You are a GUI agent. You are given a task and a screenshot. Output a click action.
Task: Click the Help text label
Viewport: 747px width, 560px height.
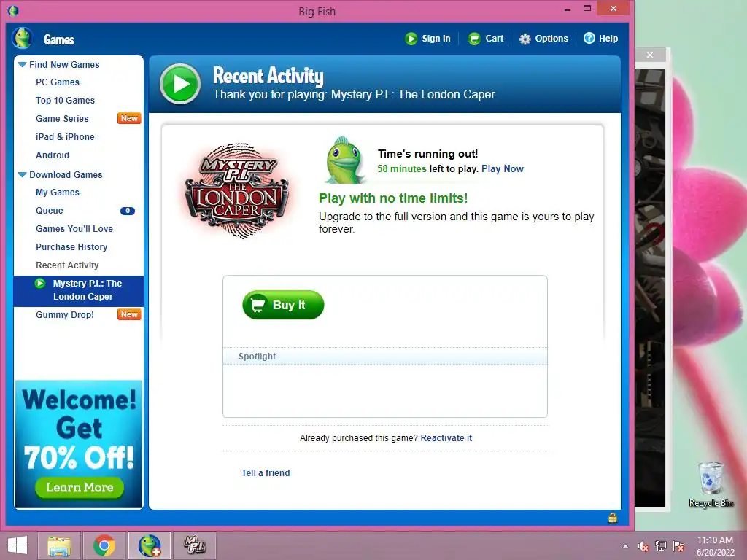pyautogui.click(x=608, y=39)
